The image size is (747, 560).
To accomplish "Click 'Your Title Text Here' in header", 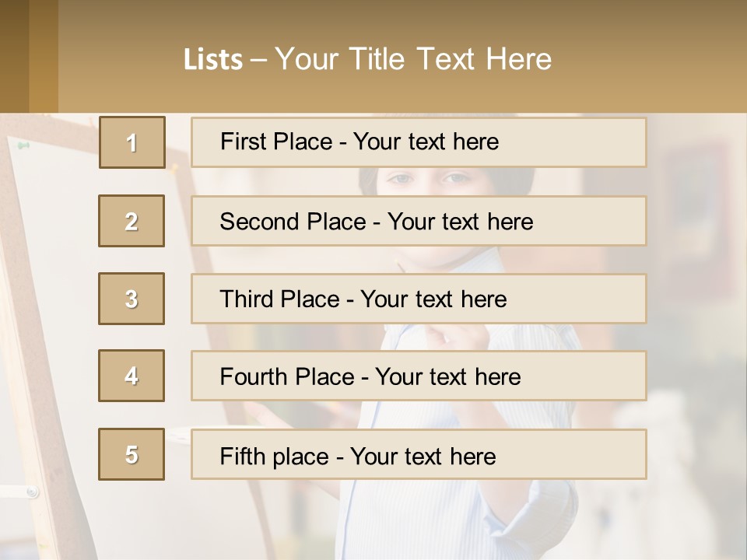I will (413, 59).
